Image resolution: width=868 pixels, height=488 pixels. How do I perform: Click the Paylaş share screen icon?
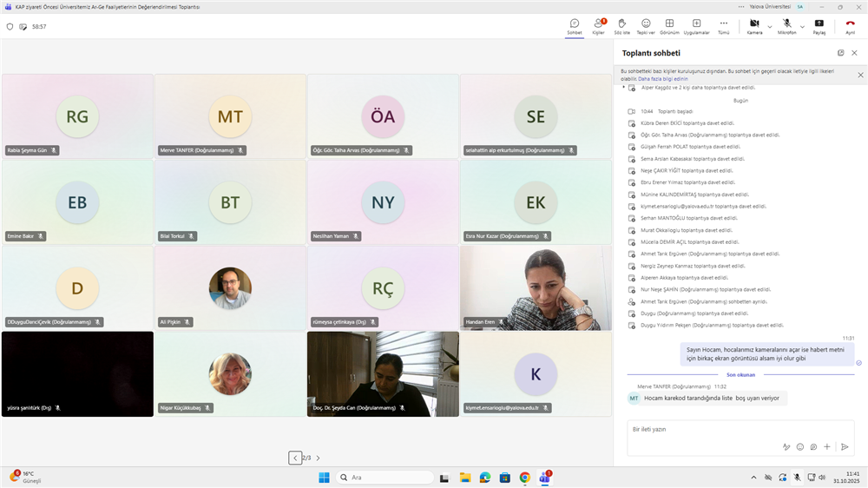(819, 24)
